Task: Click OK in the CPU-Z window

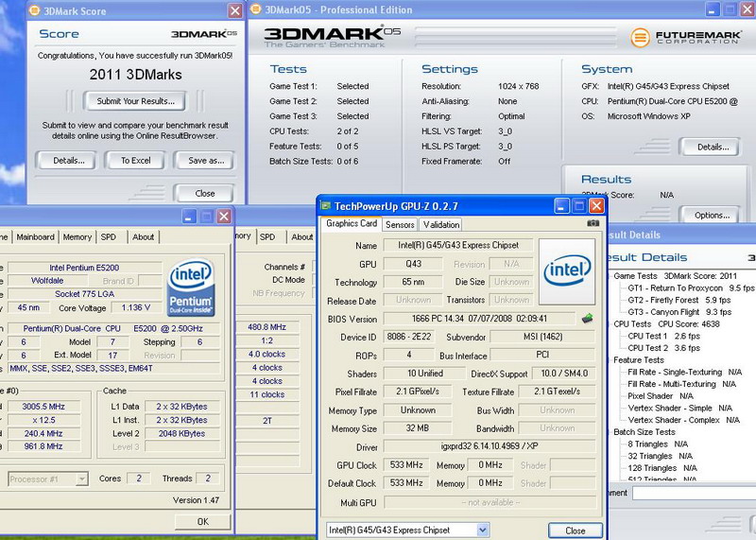Action: (x=203, y=521)
